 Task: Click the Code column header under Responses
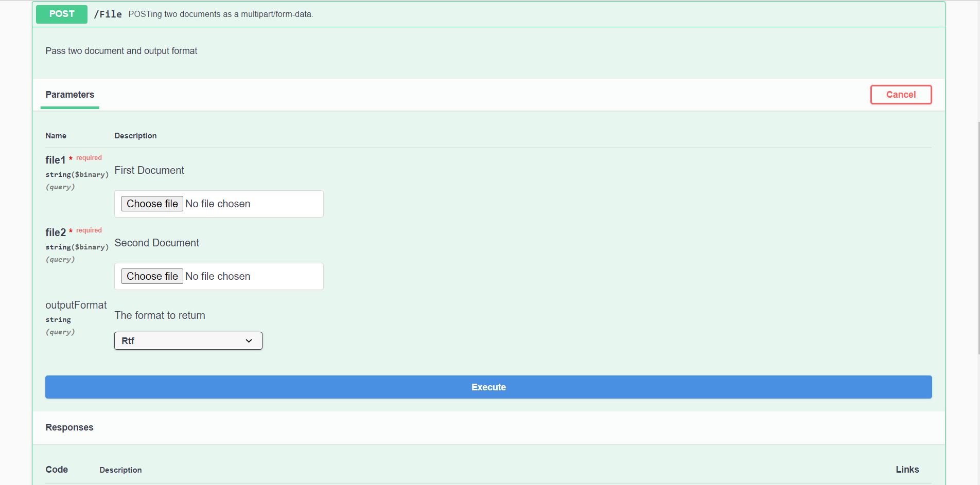[56, 470]
